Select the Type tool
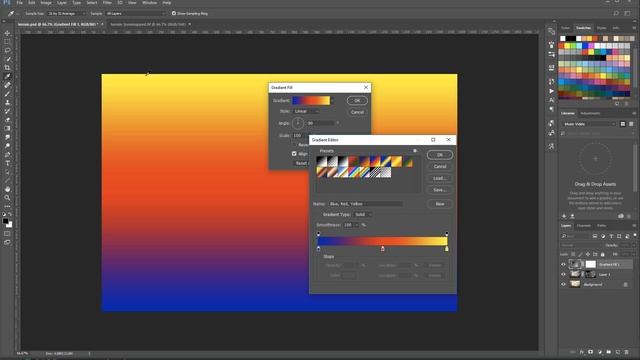The height and width of the screenshot is (360, 640). [7, 163]
